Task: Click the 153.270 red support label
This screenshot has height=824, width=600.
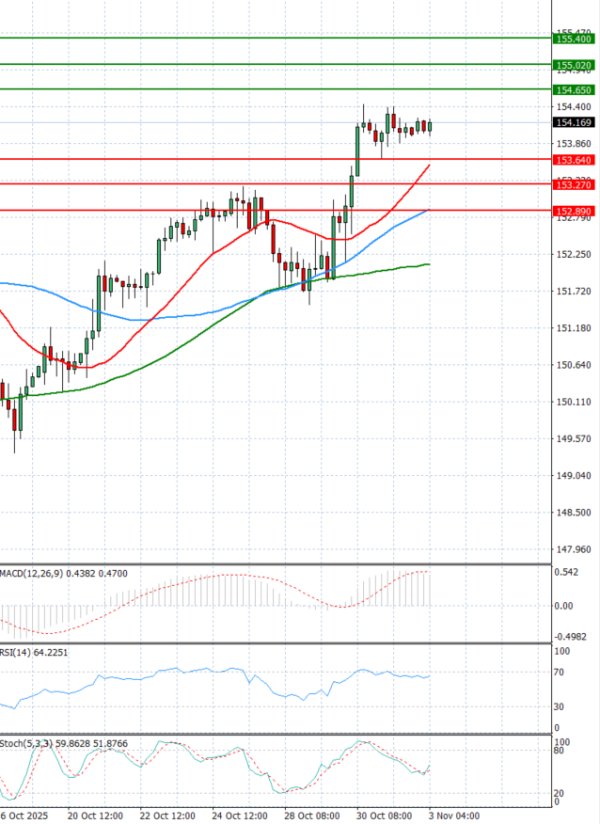Action: pos(573,185)
